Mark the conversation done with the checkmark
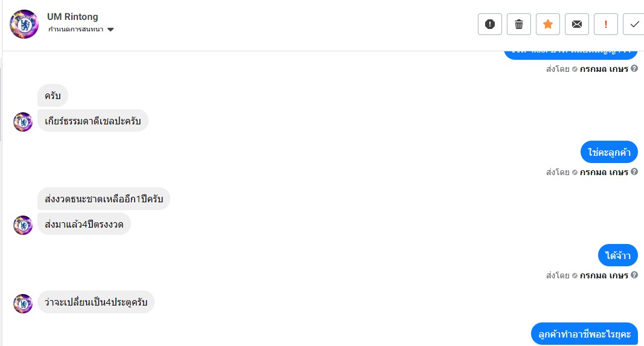This screenshot has width=644, height=346. 634,24
